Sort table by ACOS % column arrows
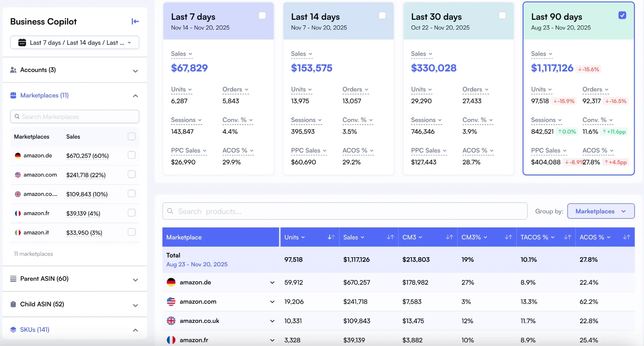Viewport: 644px width, 346px height. click(x=626, y=237)
